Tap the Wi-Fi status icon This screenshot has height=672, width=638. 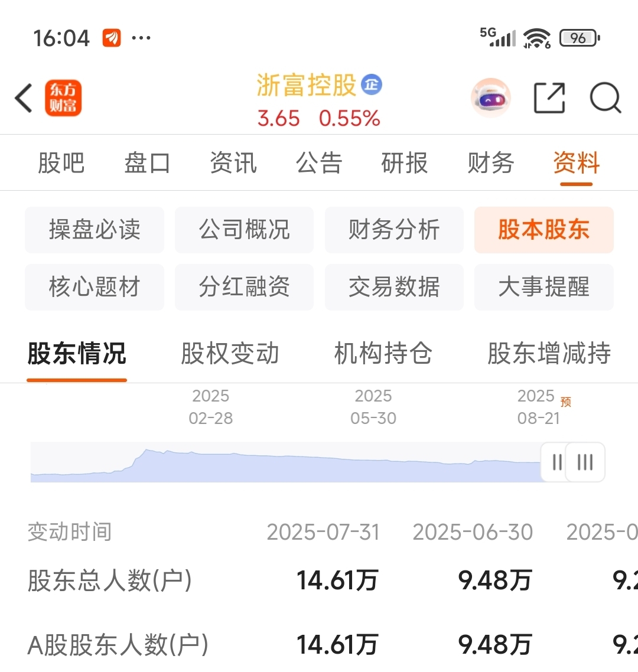click(x=537, y=38)
